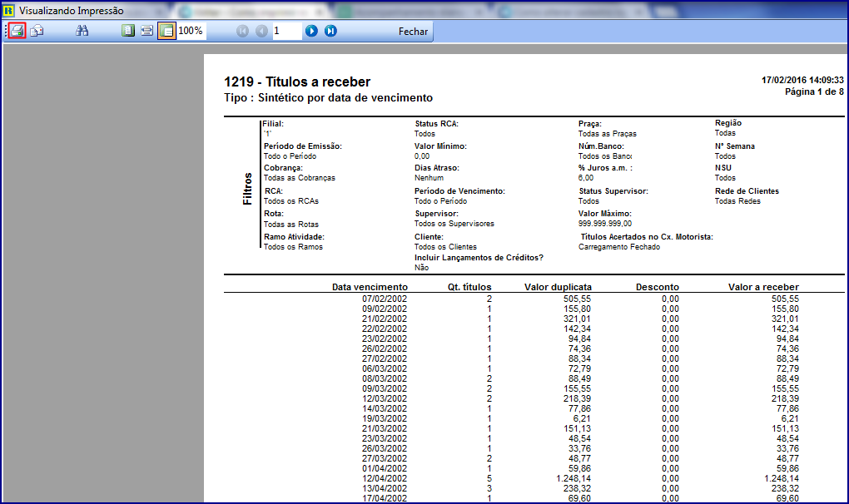The image size is (849, 504).
Task: Go to the previous page button
Action: point(261,31)
